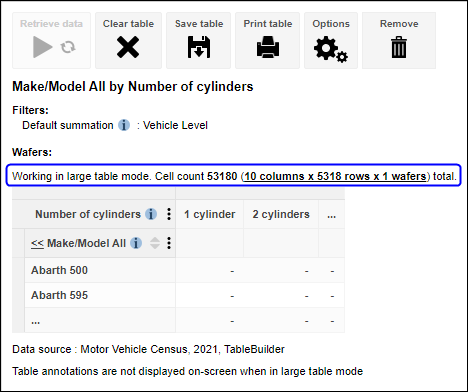This screenshot has width=468, height=392.
Task: Click the table title Make/Model All by Number of cylinders
Action: point(133,86)
